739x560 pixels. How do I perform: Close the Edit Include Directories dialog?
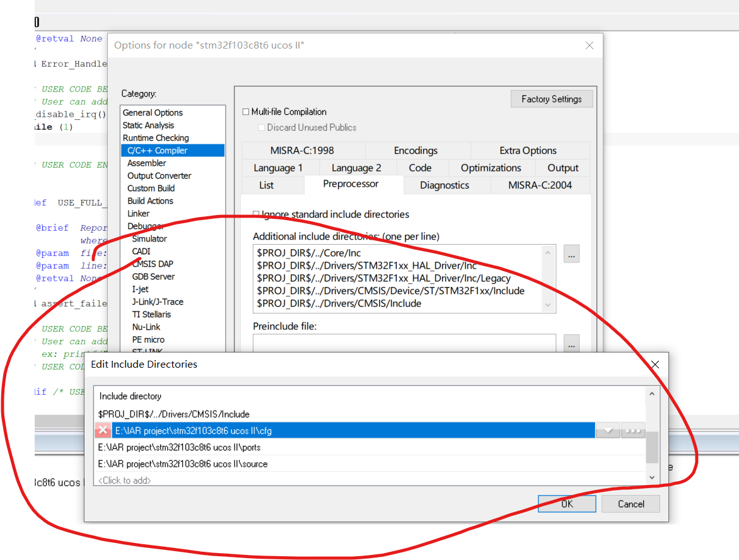(655, 365)
